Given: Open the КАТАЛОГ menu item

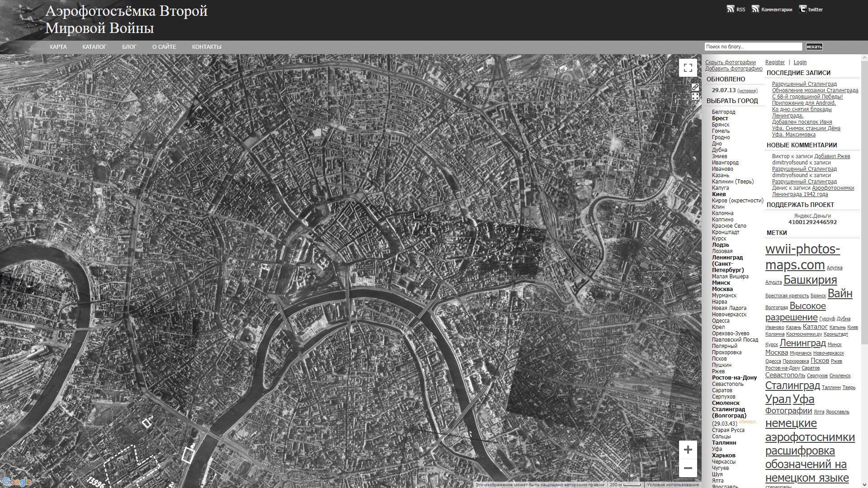Looking at the screenshot, I should click(x=94, y=47).
